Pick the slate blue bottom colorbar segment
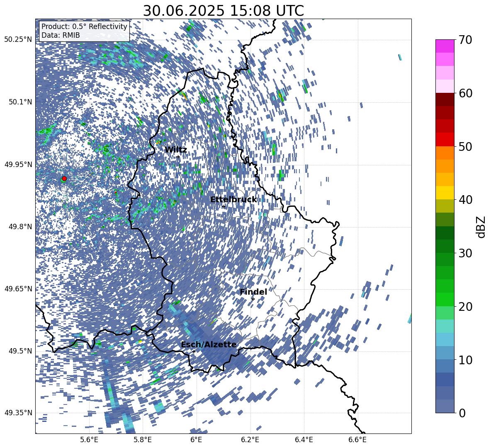This screenshot has width=491, height=448. coord(445,406)
